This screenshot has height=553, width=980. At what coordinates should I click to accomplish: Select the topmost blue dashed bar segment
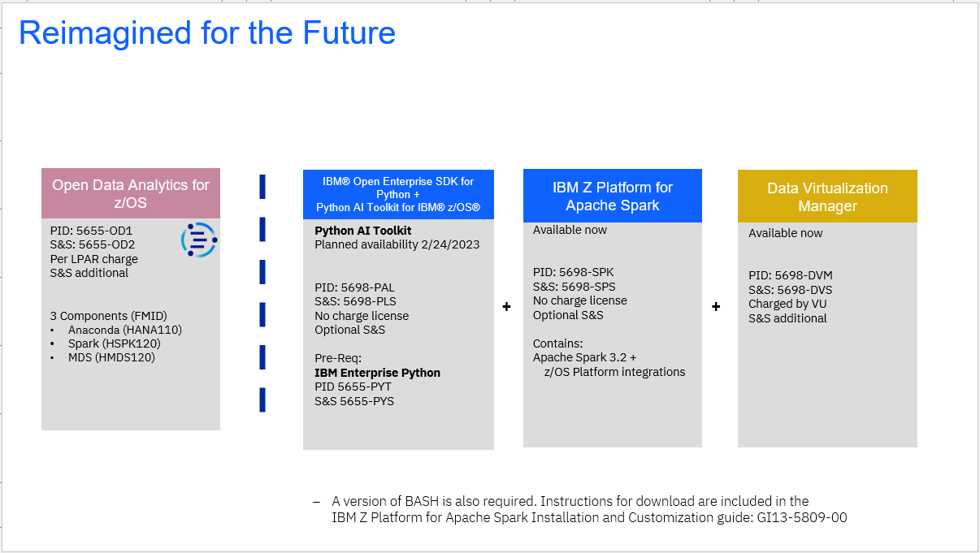click(x=262, y=186)
